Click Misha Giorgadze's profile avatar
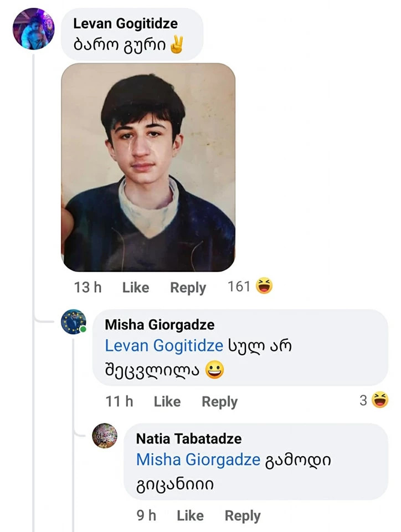 [73, 322]
